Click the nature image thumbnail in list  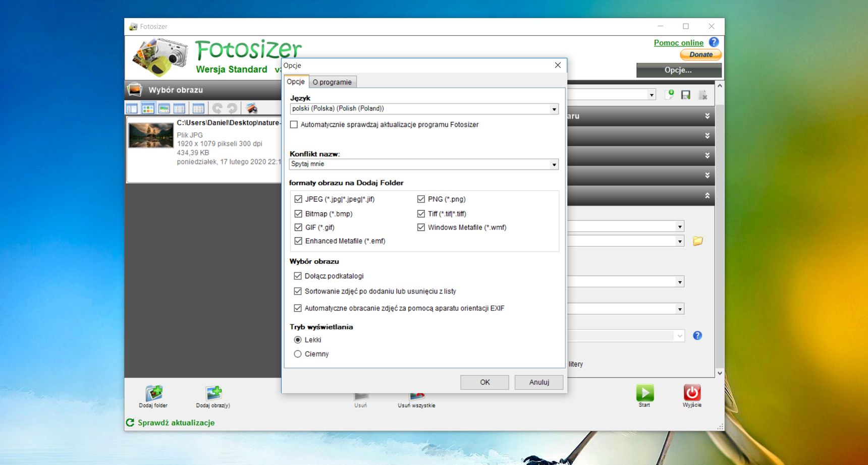pos(151,135)
